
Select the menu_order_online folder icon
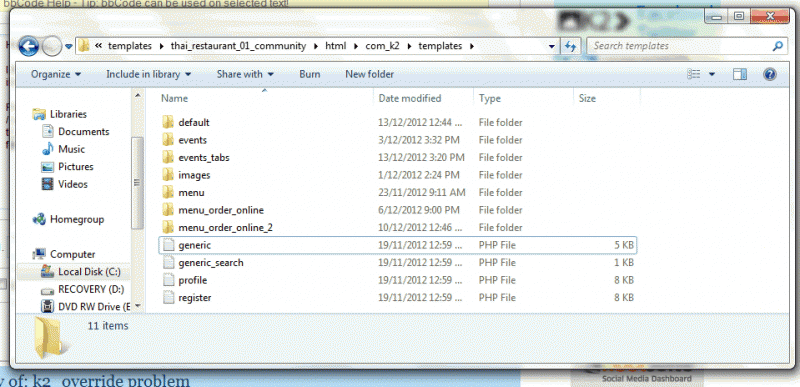[x=169, y=210]
